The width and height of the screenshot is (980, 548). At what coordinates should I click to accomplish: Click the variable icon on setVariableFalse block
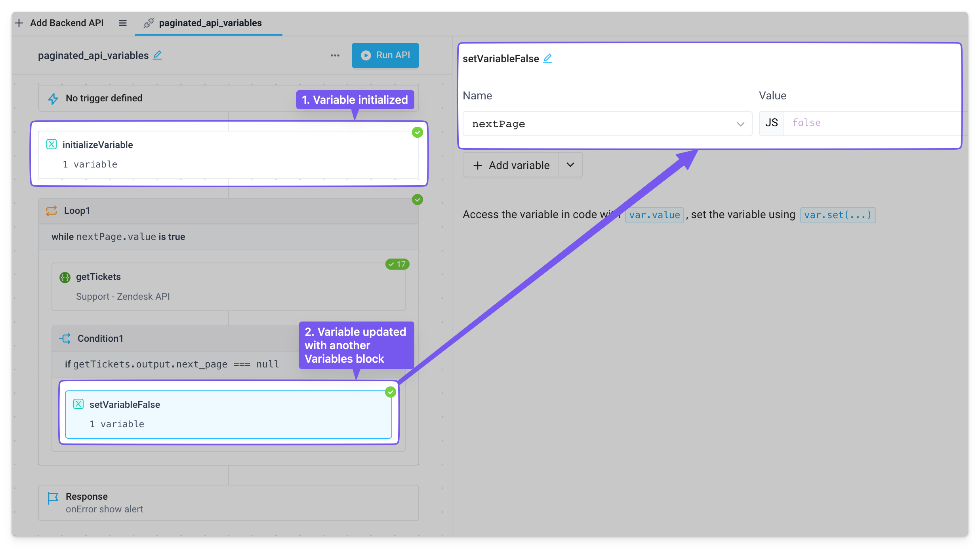click(x=78, y=404)
